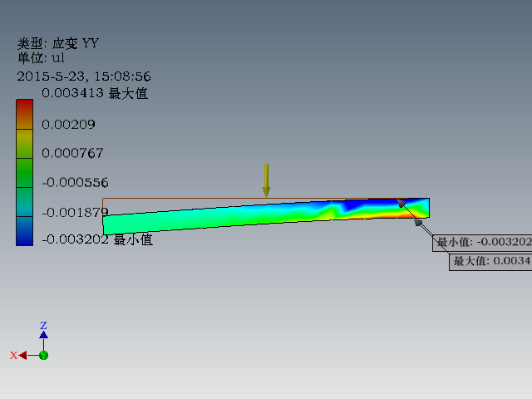Click the -0.003202 minimum legend label
This screenshot has width=532, height=399.
pos(97,239)
